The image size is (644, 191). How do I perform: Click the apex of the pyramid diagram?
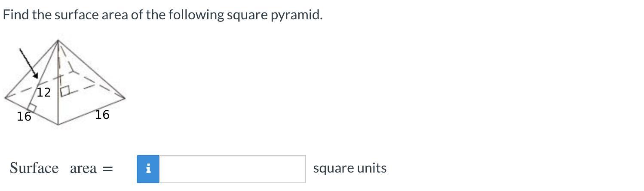tap(58, 40)
